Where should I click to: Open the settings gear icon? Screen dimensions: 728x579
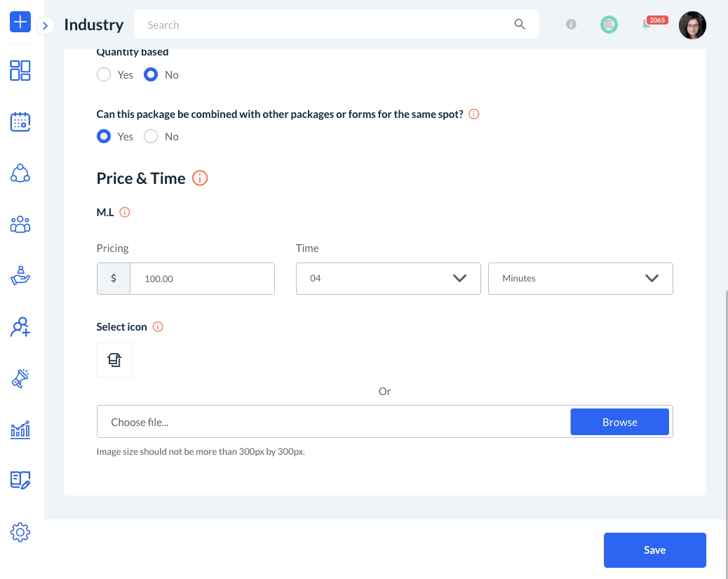tap(20, 532)
